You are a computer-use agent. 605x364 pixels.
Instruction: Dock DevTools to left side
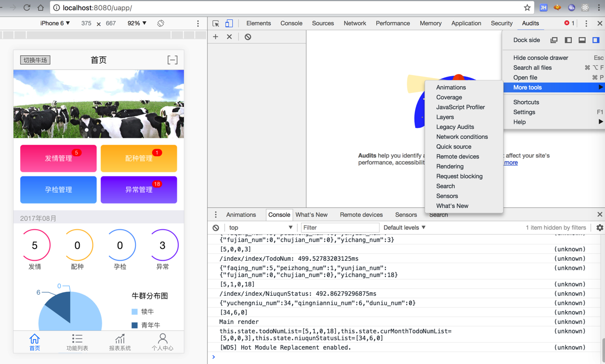(x=568, y=40)
